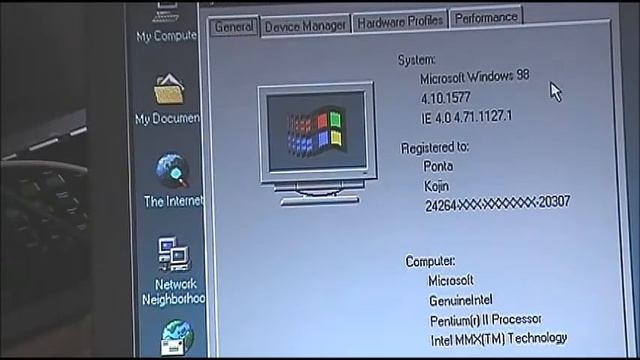Click the registered name "Ponta"
The width and height of the screenshot is (640, 360).
pyautogui.click(x=438, y=166)
